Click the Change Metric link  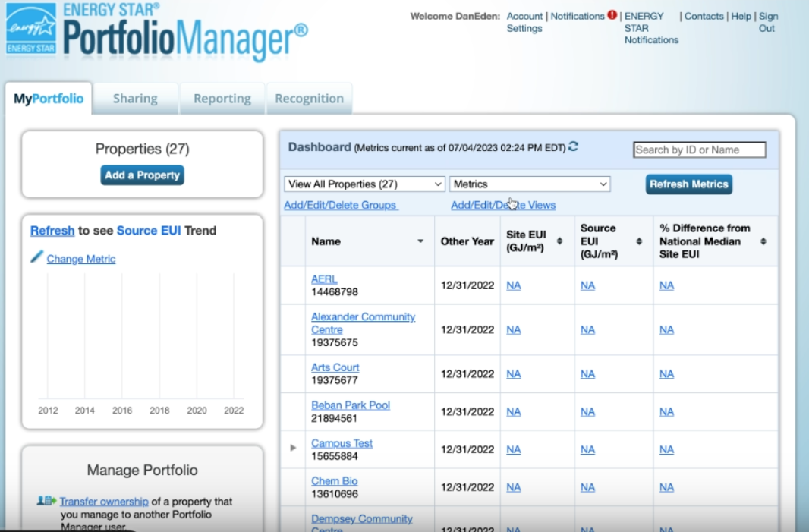[x=81, y=259]
